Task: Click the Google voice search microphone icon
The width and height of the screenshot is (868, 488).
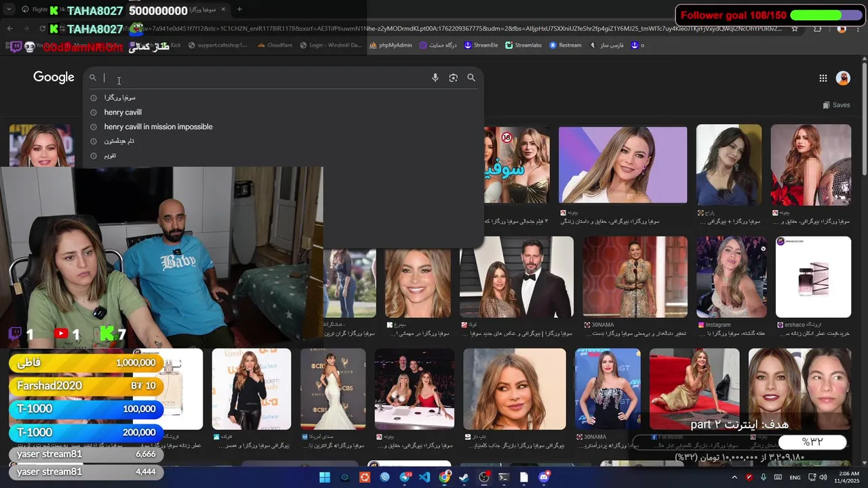Action: [435, 78]
